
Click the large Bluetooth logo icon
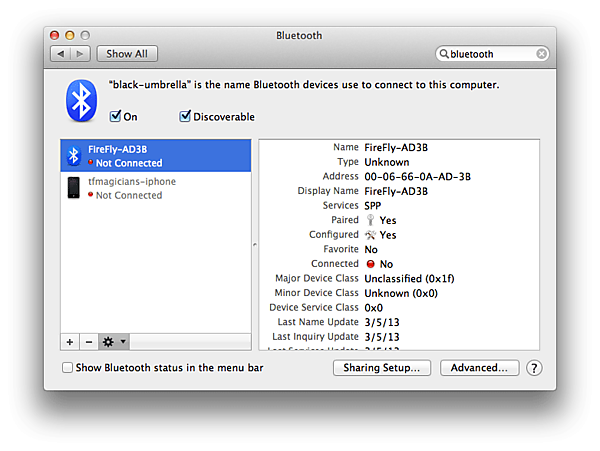(x=80, y=100)
